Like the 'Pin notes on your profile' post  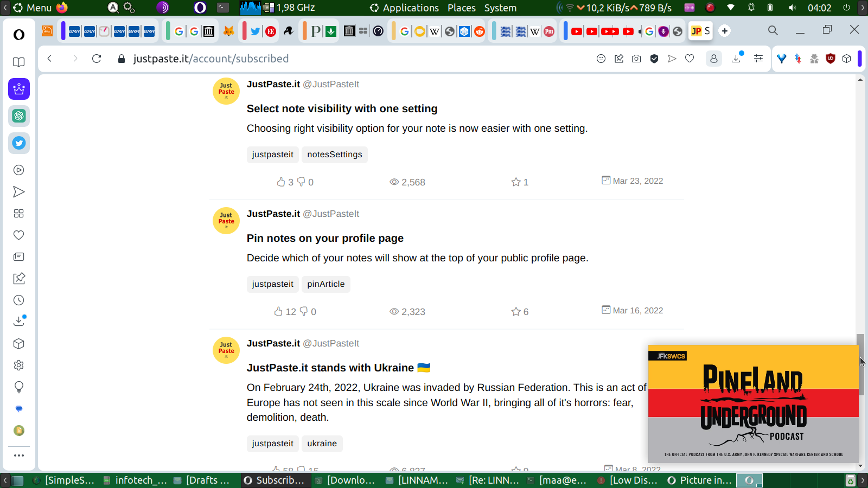(278, 312)
